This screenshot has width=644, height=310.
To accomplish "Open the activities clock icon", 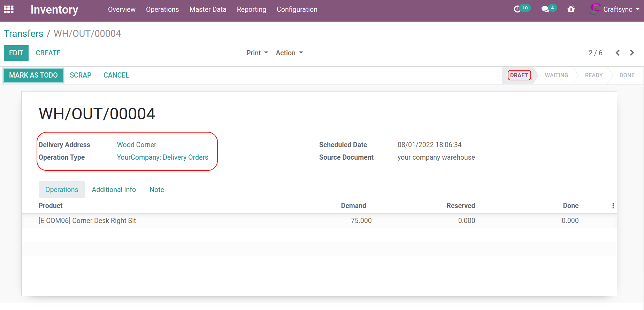I will point(517,9).
